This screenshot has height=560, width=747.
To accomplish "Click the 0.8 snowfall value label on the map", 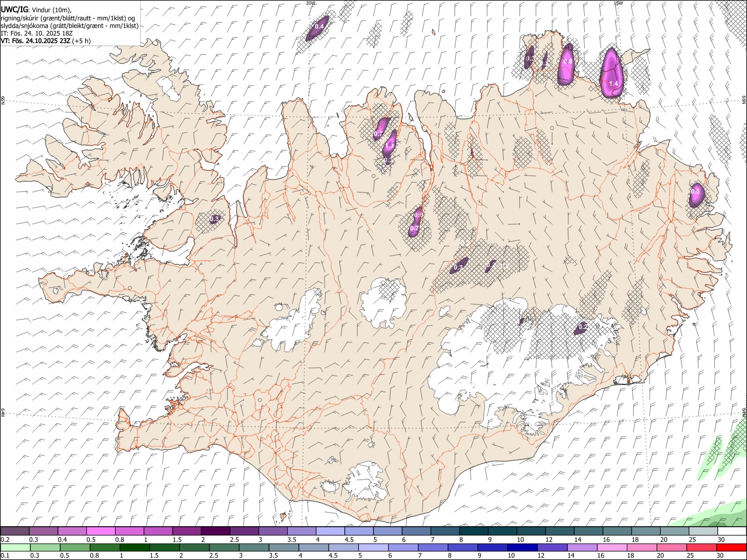I will pyautogui.click(x=568, y=61).
